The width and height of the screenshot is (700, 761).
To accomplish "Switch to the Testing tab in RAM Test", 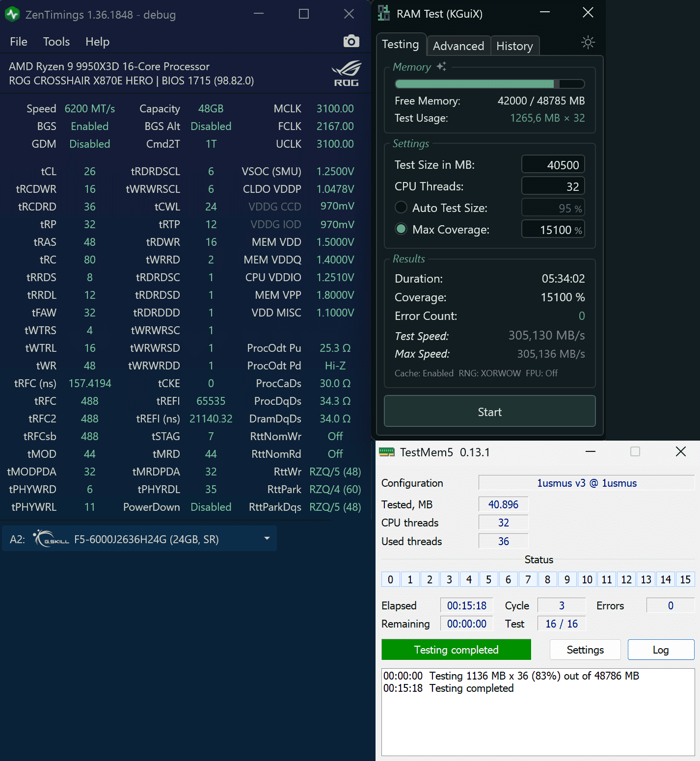I will click(x=401, y=45).
